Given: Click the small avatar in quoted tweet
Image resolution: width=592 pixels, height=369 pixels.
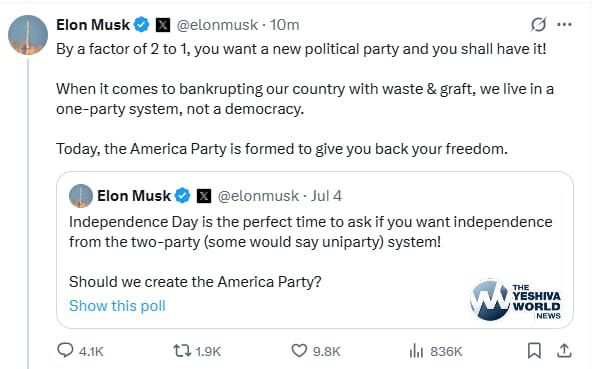Looking at the screenshot, I should (81, 196).
